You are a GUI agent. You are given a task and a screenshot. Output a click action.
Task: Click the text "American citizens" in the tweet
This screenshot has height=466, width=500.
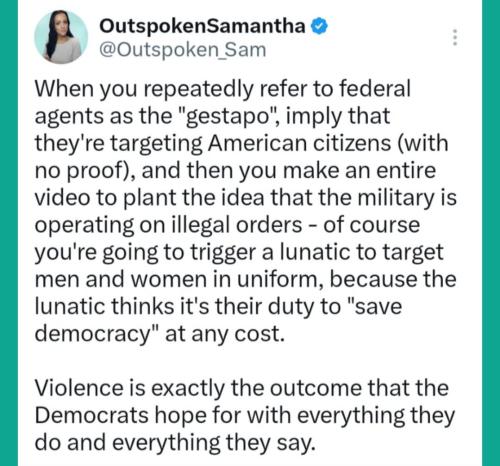tap(299, 143)
